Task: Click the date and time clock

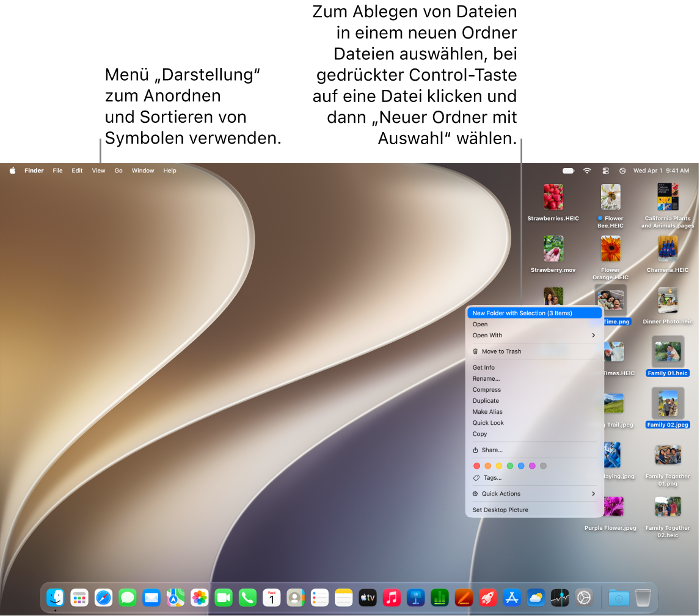Action: [x=661, y=170]
